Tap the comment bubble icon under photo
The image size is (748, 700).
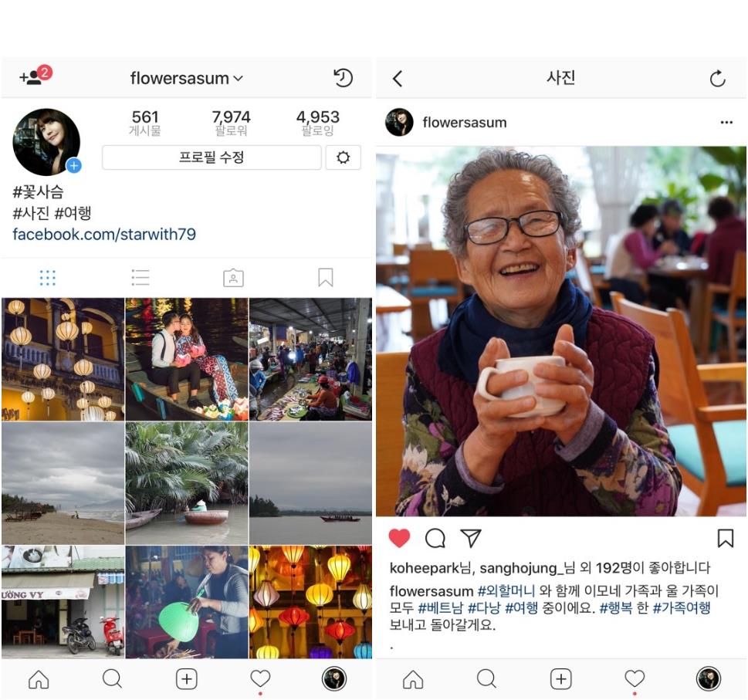click(435, 539)
